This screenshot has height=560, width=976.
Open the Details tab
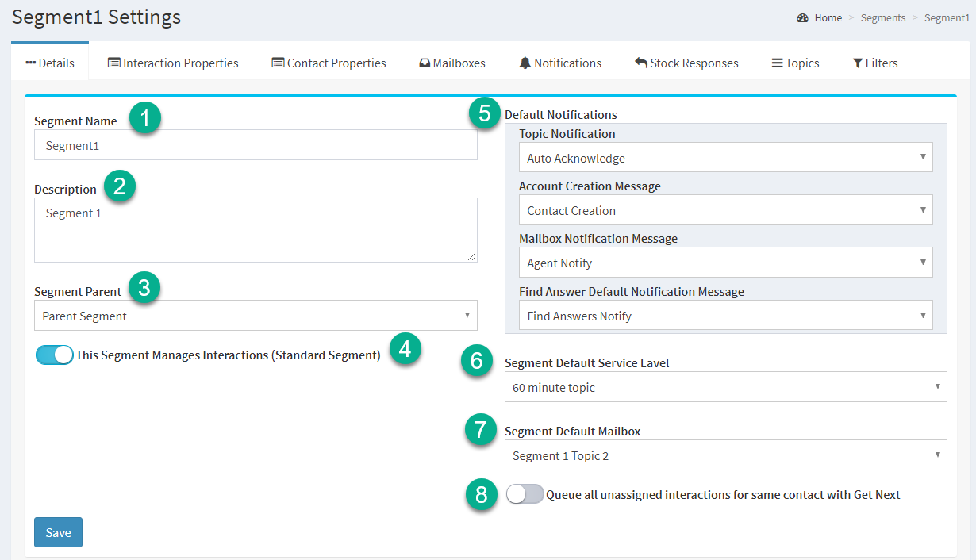click(50, 63)
